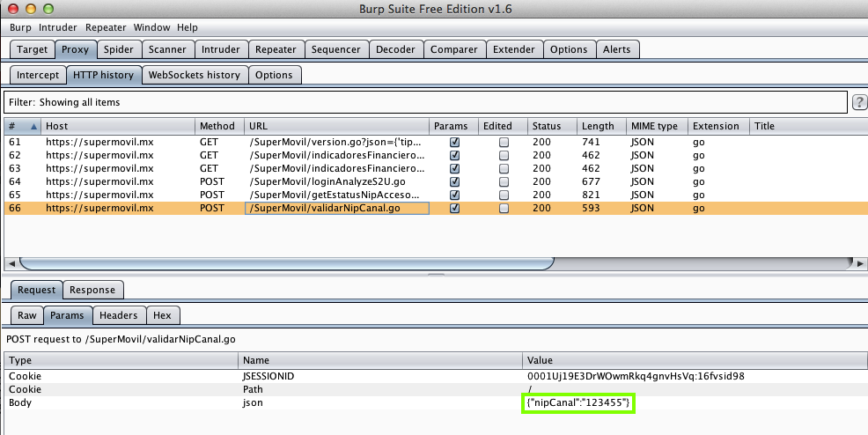Click the sort arrow in # column
Image resolution: width=868 pixels, height=435 pixels.
point(34,126)
